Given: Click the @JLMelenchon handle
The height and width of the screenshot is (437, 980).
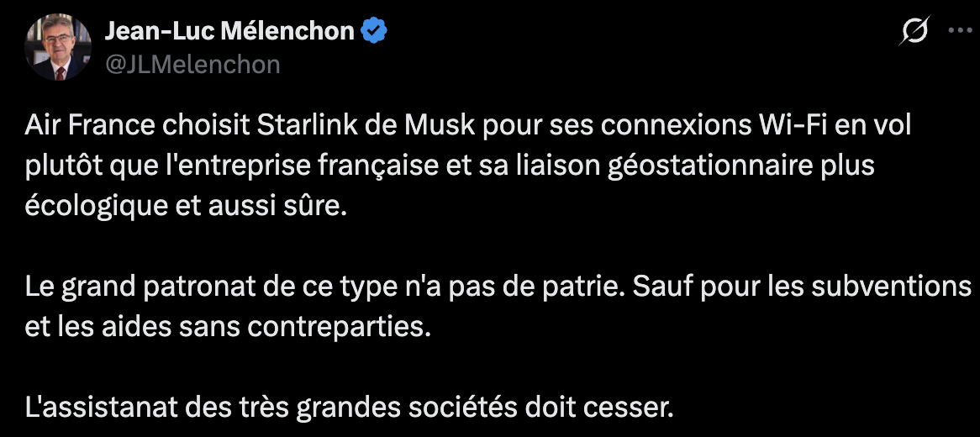Looking at the screenshot, I should [191, 65].
